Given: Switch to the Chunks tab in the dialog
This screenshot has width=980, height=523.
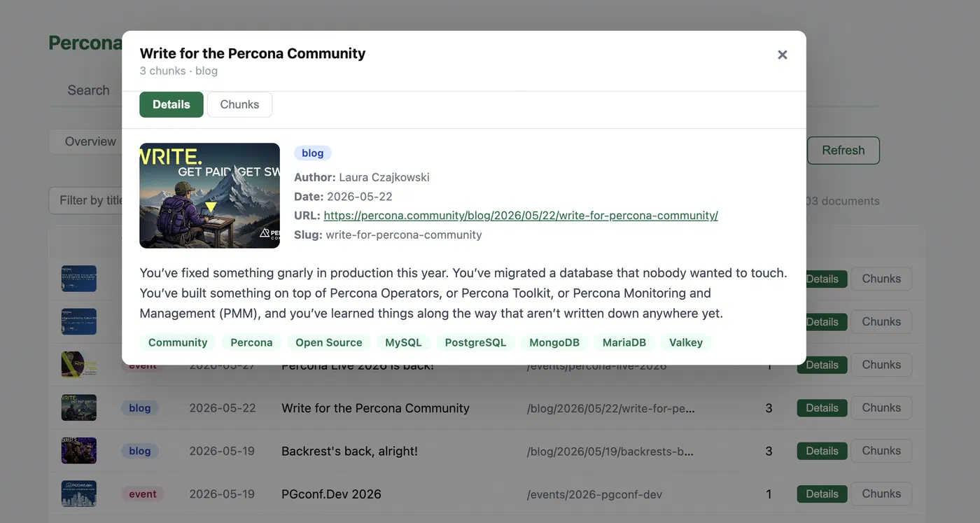Looking at the screenshot, I should point(239,104).
